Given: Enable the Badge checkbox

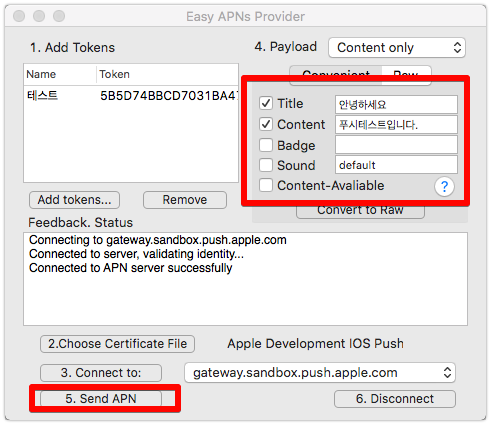Looking at the screenshot, I should [266, 145].
